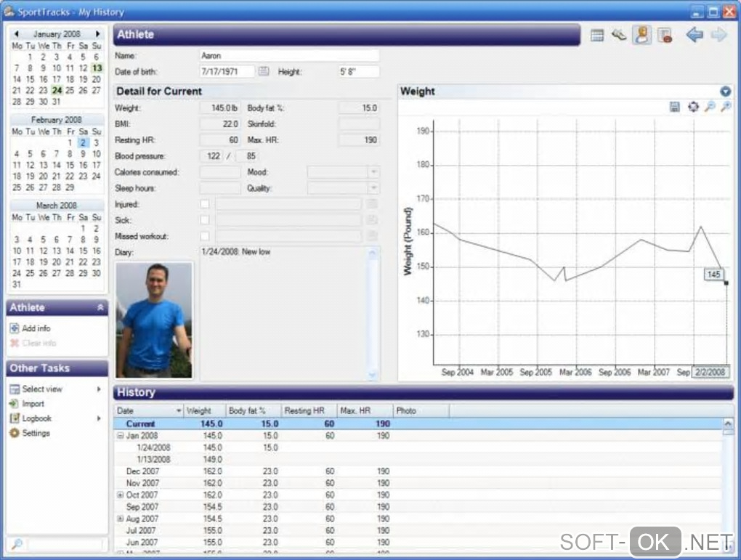
Task: Select the Athlete view icon
Action: [641, 35]
